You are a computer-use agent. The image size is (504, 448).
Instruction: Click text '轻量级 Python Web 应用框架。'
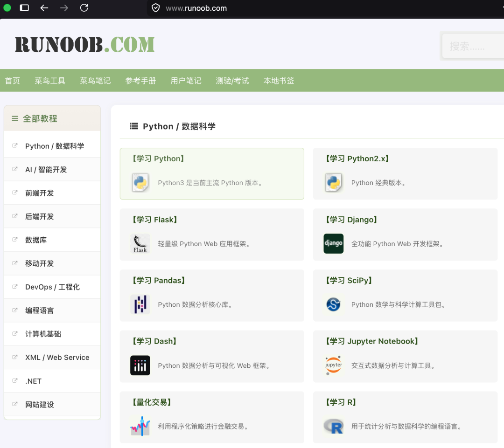pyautogui.click(x=205, y=244)
